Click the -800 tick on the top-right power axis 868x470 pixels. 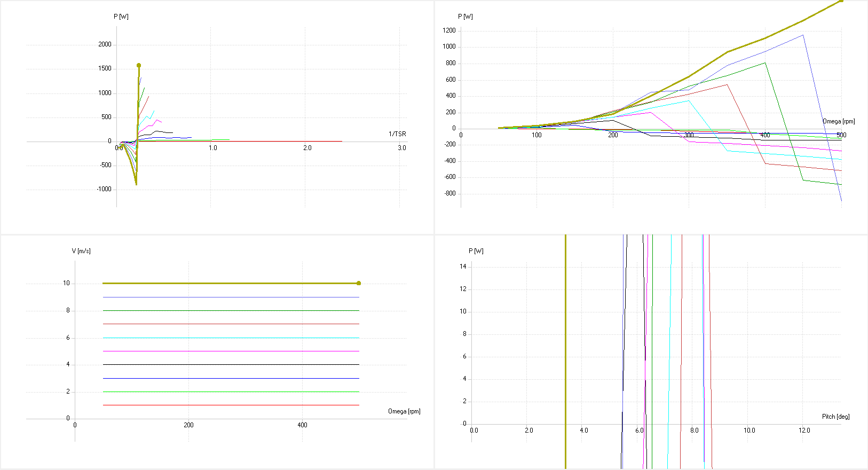coord(450,193)
